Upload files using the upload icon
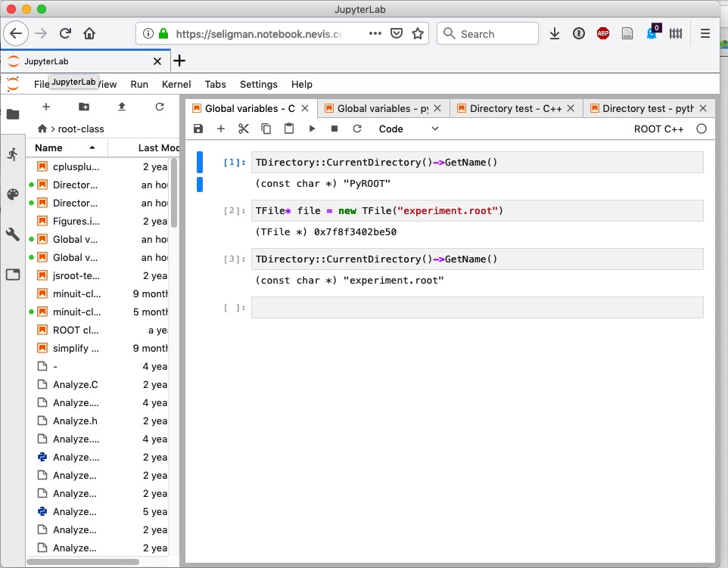This screenshot has width=728, height=568. coord(122,107)
